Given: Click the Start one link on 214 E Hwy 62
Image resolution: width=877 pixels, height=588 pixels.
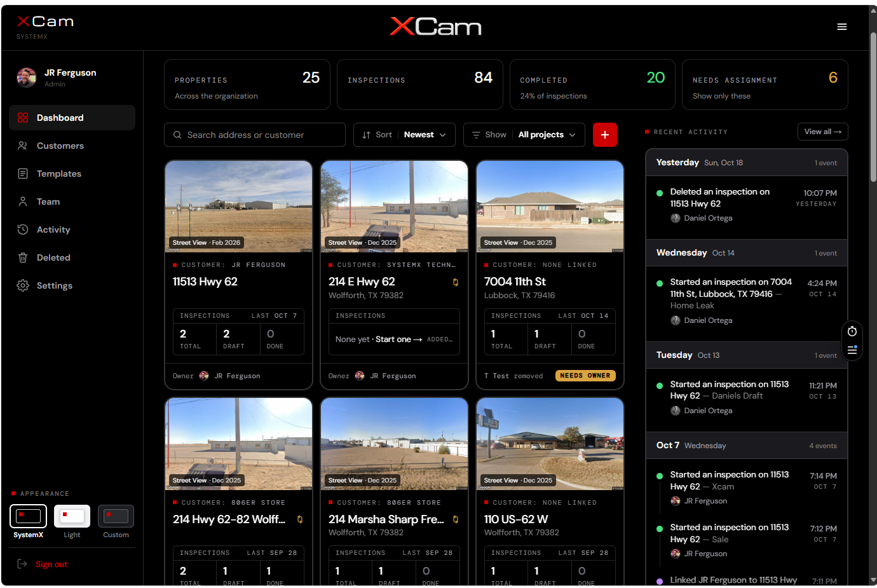Looking at the screenshot, I should [x=399, y=339].
